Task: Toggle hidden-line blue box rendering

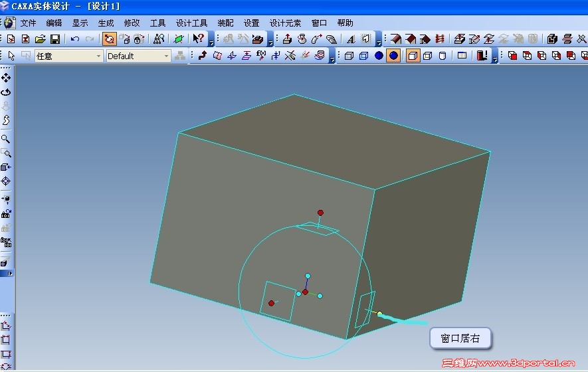Action: click(363, 56)
